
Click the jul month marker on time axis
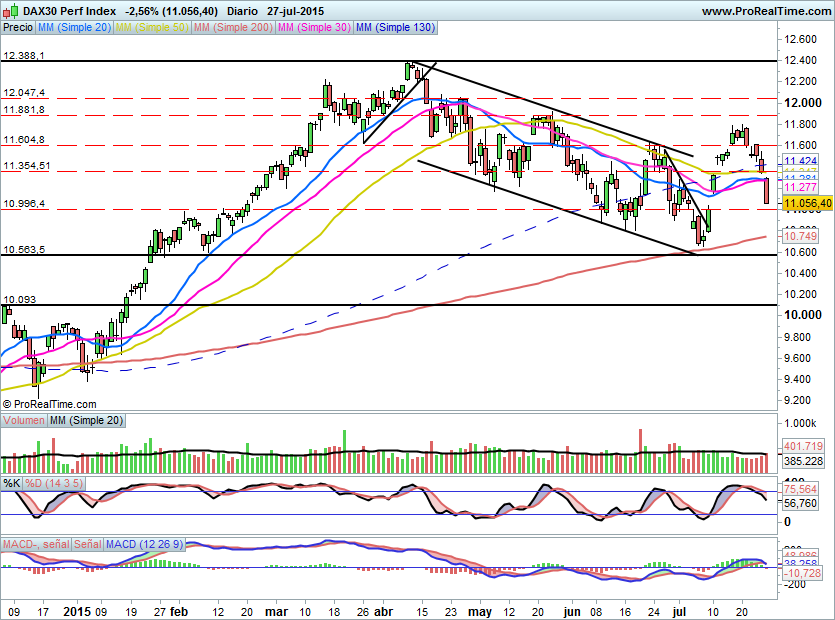tap(679, 611)
